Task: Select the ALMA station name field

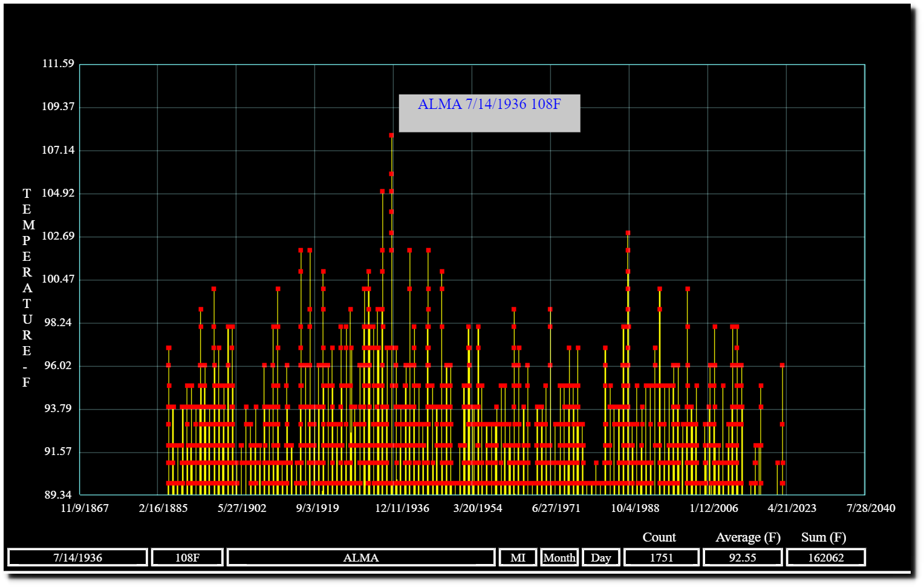Action: (x=361, y=557)
